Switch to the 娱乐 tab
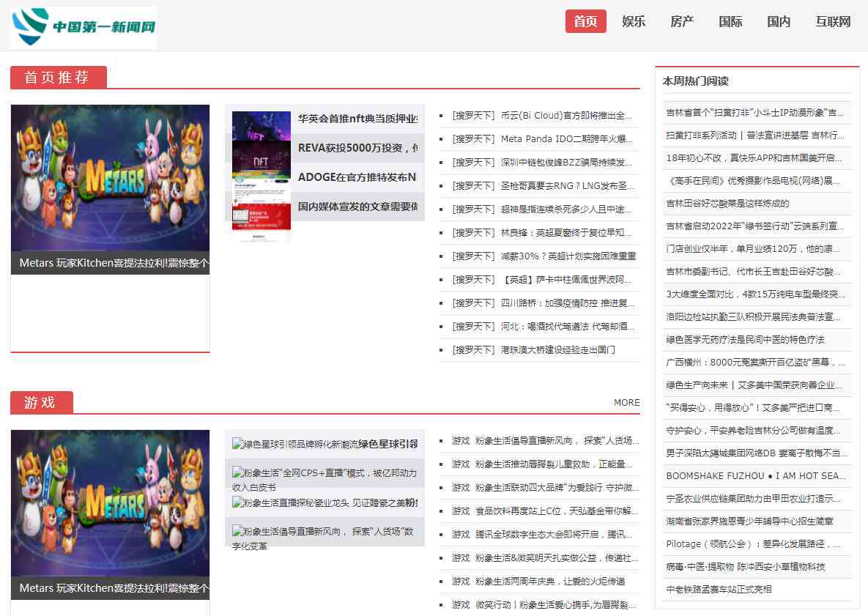The width and height of the screenshot is (868, 616). [633, 21]
